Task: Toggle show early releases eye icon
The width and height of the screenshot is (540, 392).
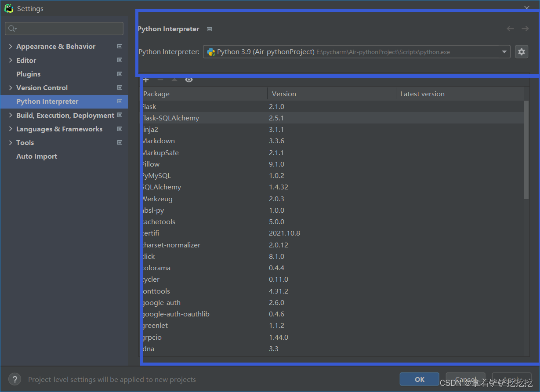Action: point(189,80)
